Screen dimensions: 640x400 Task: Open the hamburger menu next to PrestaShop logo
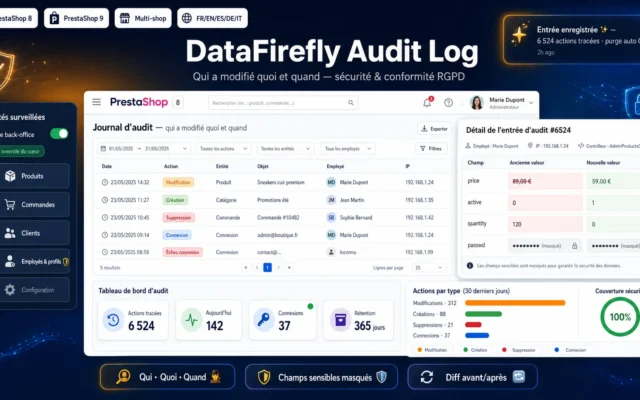(96, 102)
